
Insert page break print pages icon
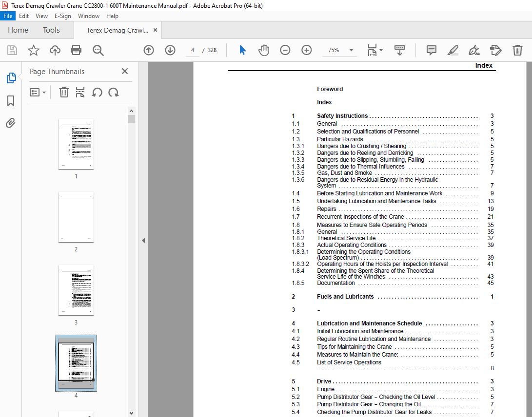[x=80, y=92]
